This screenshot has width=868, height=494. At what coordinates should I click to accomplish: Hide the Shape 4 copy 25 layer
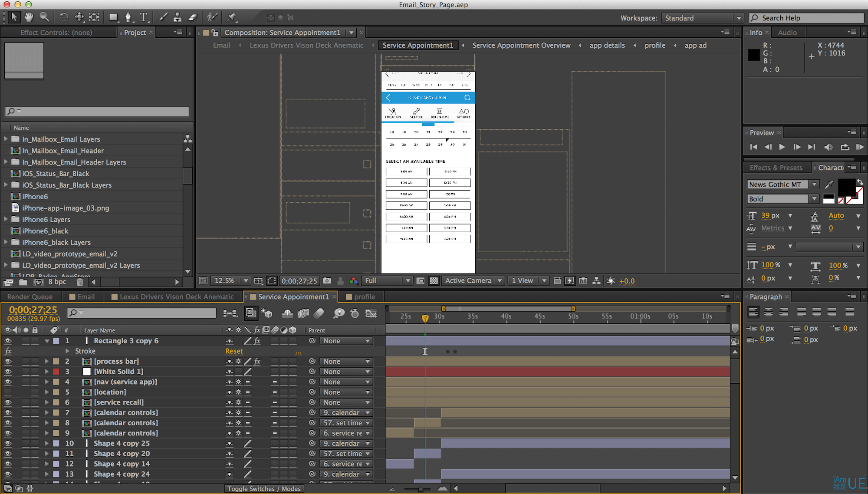pyautogui.click(x=8, y=443)
